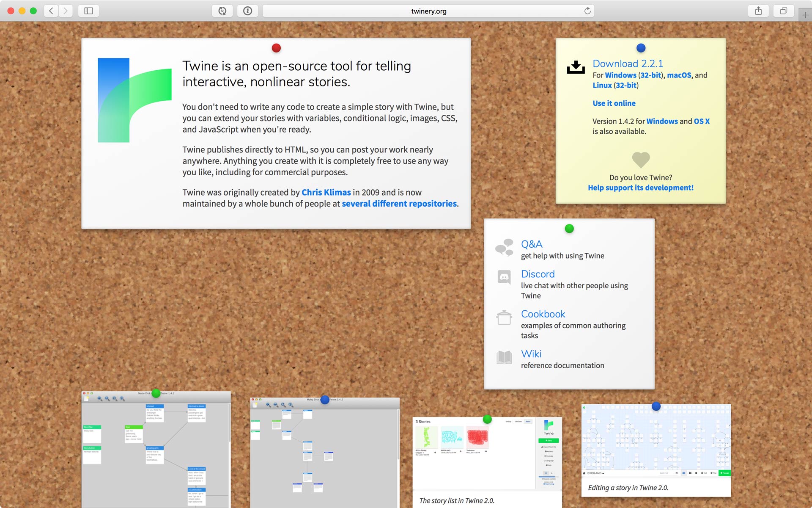This screenshot has width=812, height=508.
Task: Click "examples of common authoring tasks" text
Action: (x=573, y=330)
